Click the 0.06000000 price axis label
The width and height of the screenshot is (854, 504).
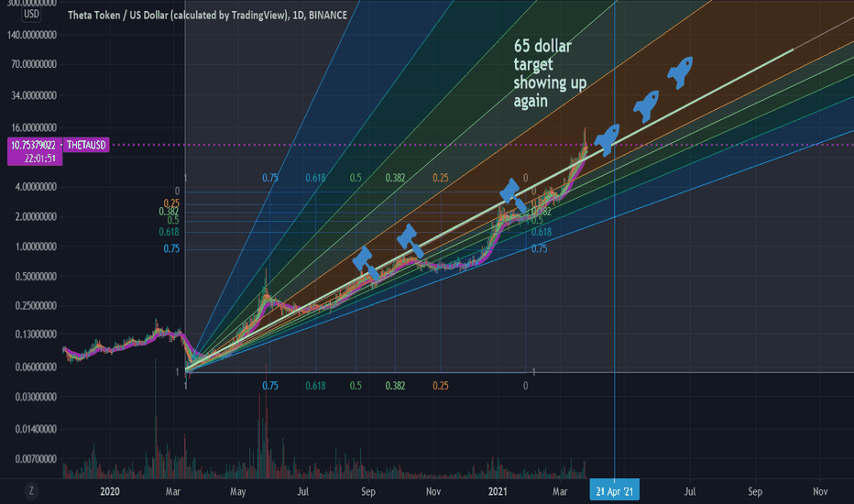[36, 367]
